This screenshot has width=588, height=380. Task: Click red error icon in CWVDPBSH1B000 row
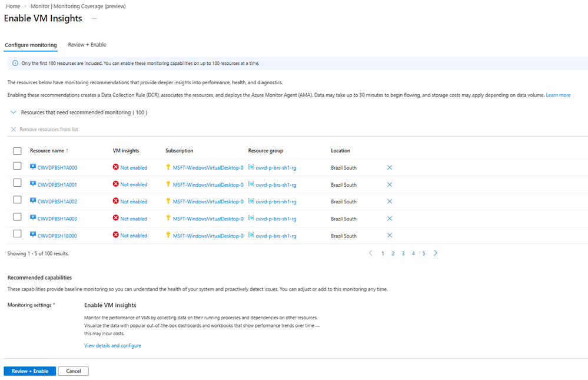tap(116, 235)
